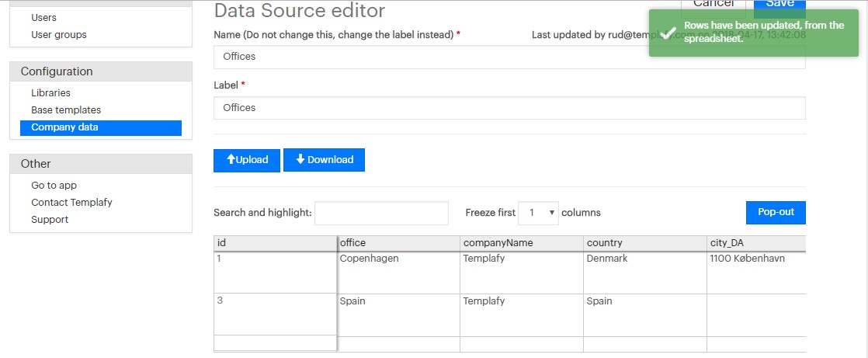Click the Pop-out button

coord(776,213)
